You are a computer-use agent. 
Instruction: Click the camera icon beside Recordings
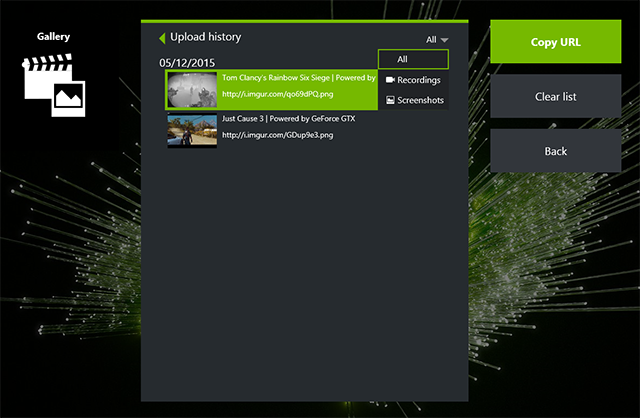(390, 80)
